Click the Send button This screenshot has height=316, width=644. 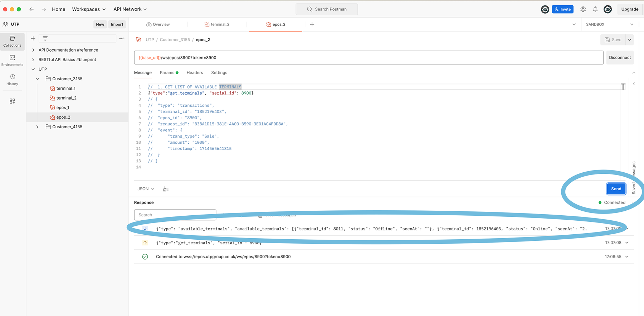coord(616,189)
